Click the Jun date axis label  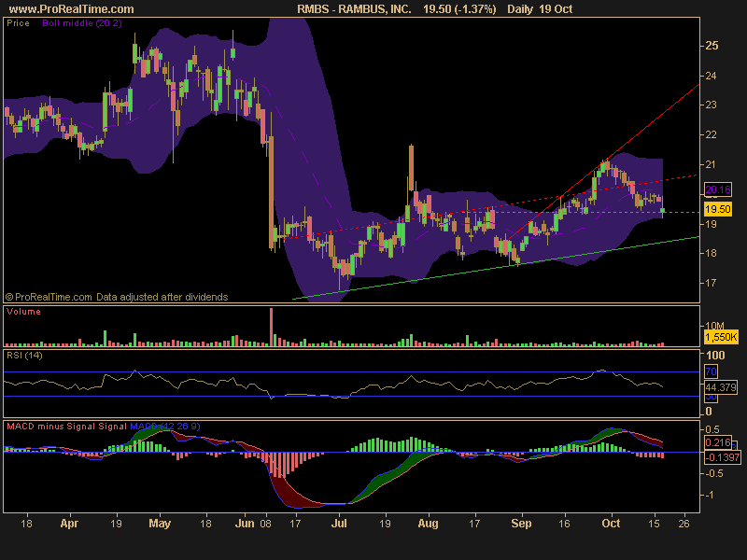coord(245,524)
